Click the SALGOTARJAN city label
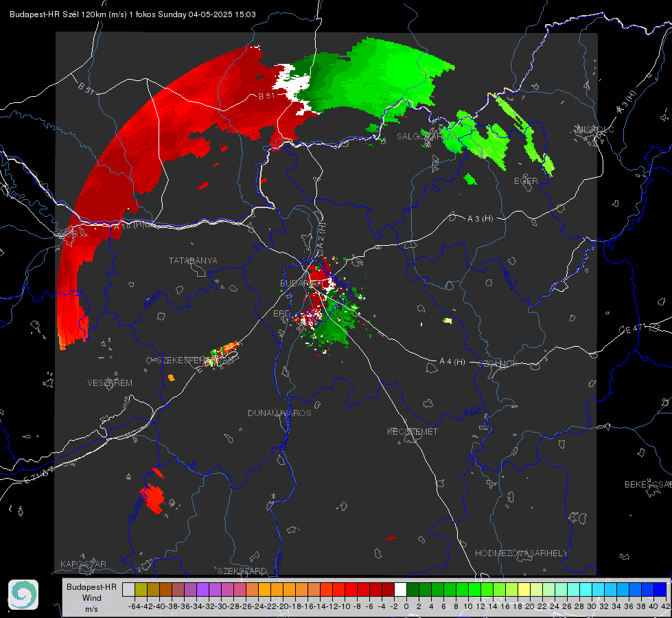The image size is (672, 618). pyautogui.click(x=427, y=137)
